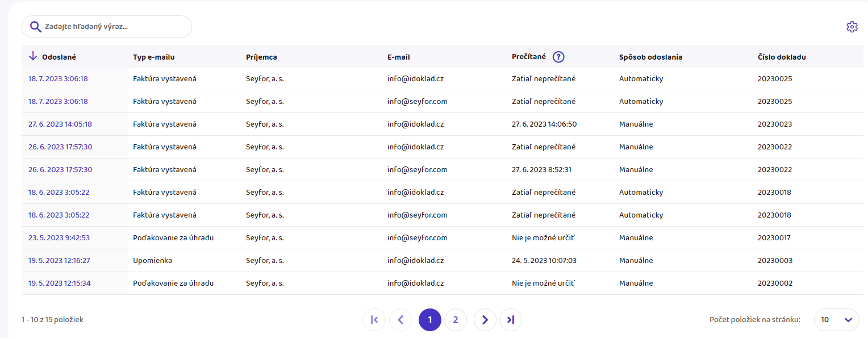Viewport: 868px width, 338px height.
Task: Go to the next page arrow
Action: pyautogui.click(x=485, y=320)
